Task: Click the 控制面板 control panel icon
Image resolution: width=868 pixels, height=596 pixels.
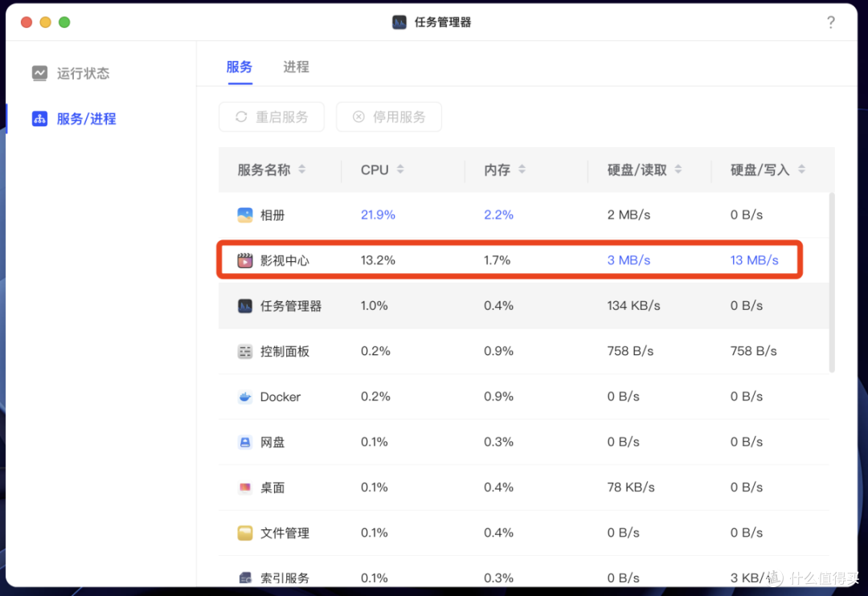Action: [x=244, y=351]
